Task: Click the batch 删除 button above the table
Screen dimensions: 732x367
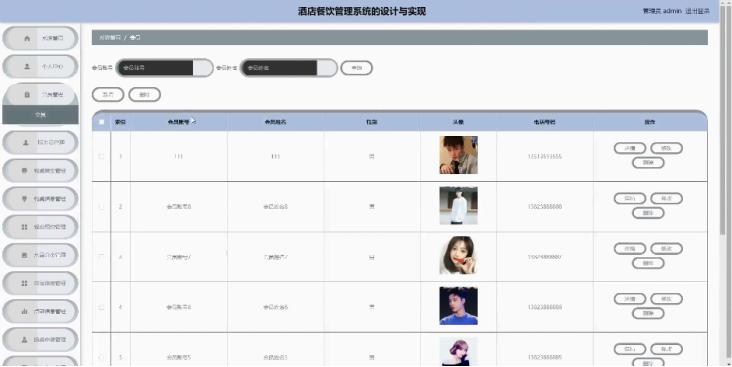Action: pyautogui.click(x=145, y=94)
